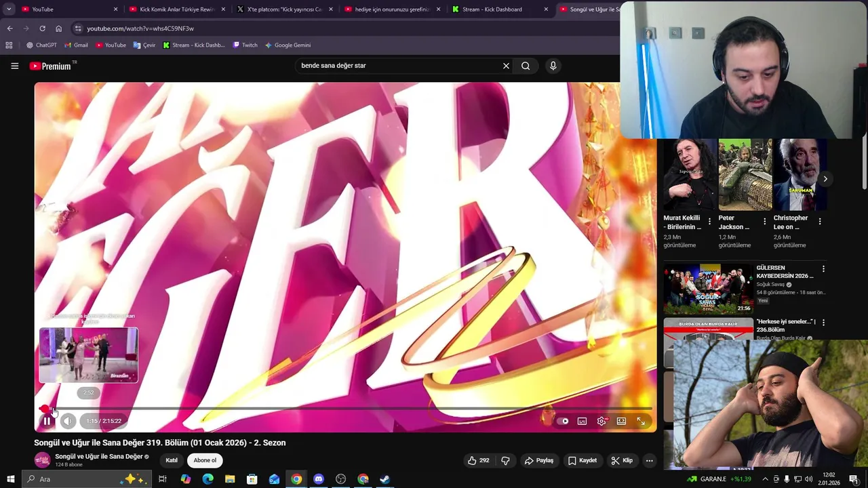Start voice search with microphone icon
868x488 pixels.
point(553,66)
